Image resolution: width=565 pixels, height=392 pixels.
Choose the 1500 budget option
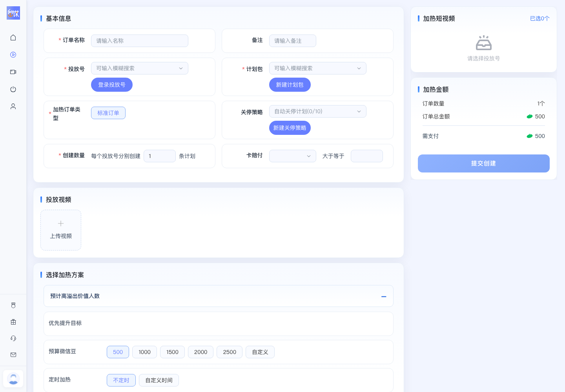[x=172, y=352]
